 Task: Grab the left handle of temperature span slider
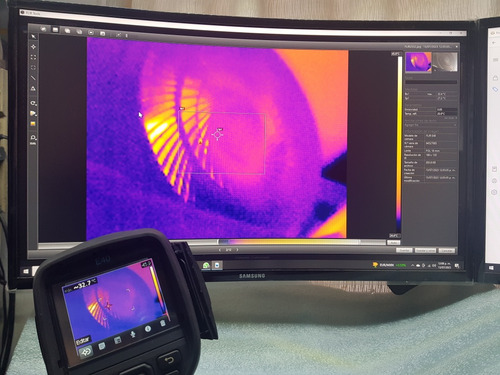point(218,242)
